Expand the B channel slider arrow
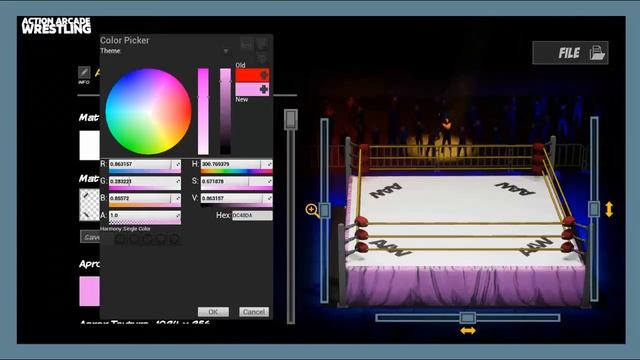Viewport: 640px width, 360px height. 178,198
